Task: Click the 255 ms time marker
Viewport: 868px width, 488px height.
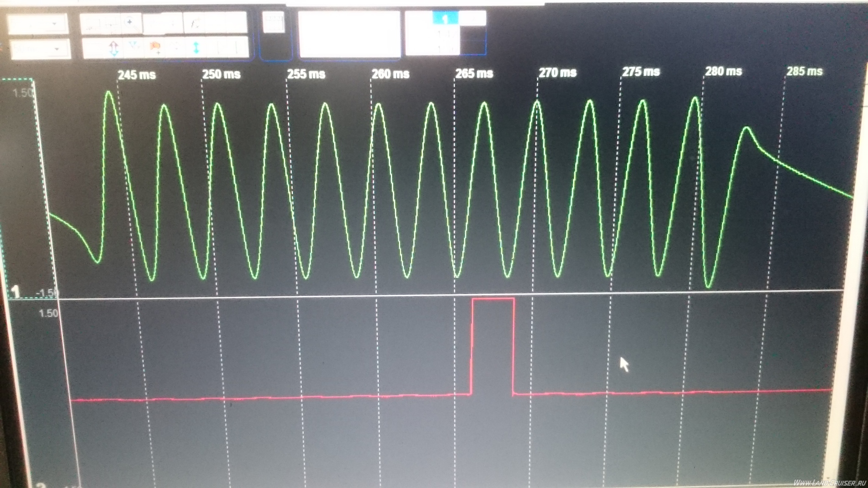Action: point(306,74)
